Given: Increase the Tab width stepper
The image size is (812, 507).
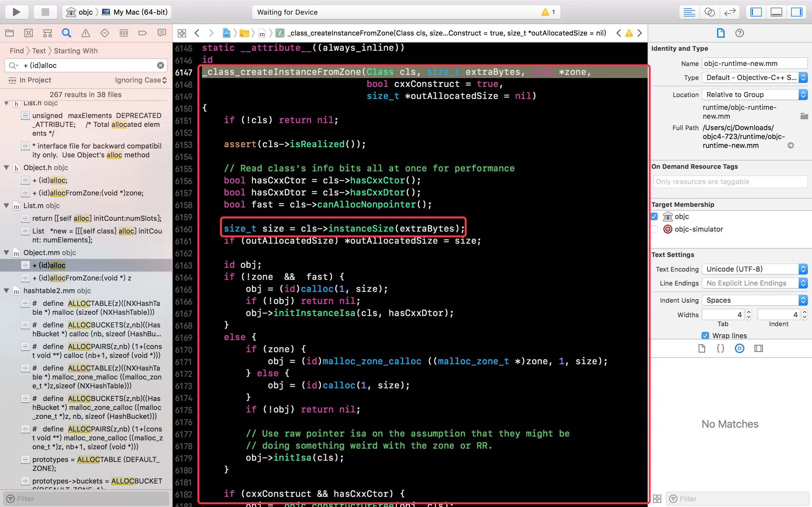Looking at the screenshot, I should (749, 312).
